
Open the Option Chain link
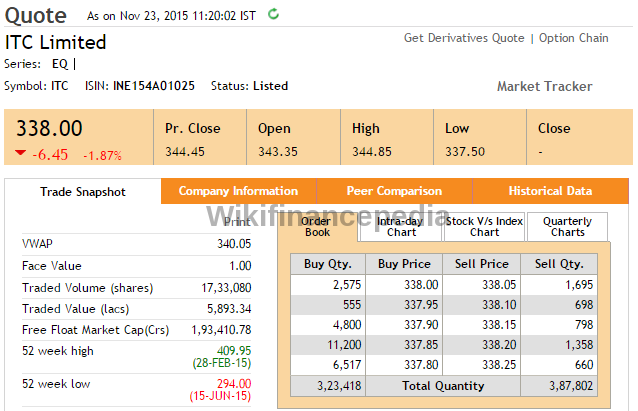click(573, 38)
